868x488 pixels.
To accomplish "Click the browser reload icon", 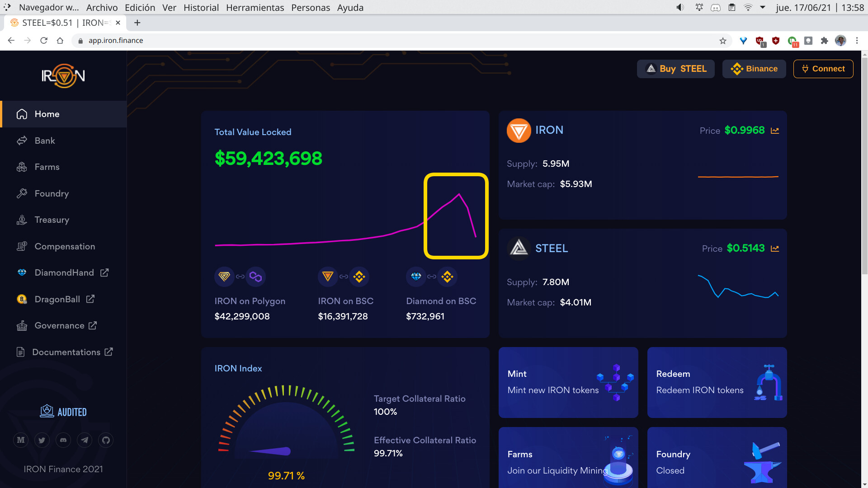I will pos(44,41).
